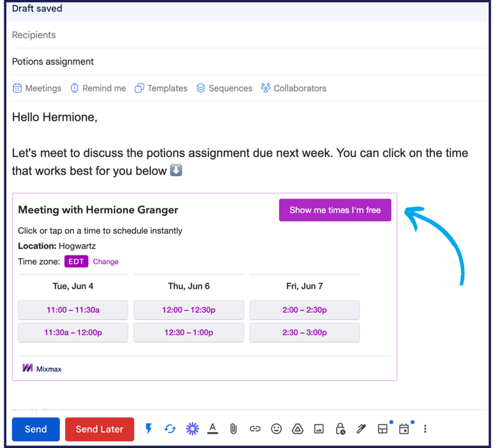Open the Collaborators option
The image size is (495, 448).
point(293,88)
